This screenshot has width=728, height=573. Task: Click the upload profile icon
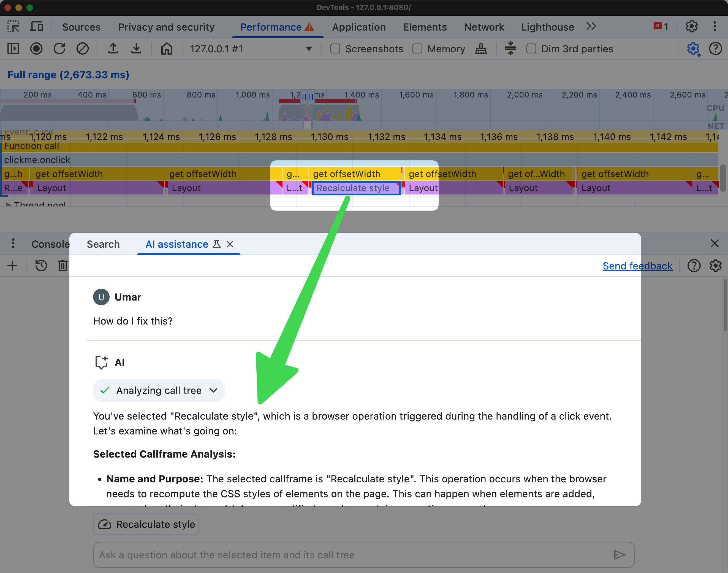(x=113, y=49)
